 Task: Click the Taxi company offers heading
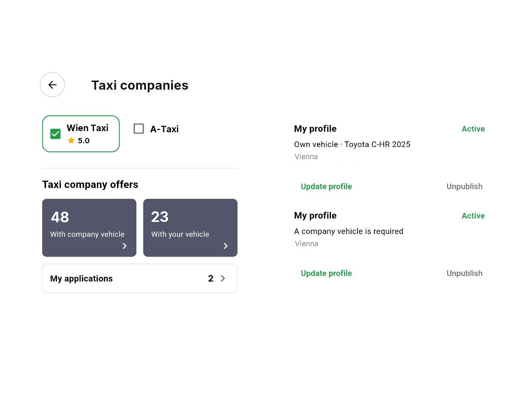pyautogui.click(x=90, y=185)
